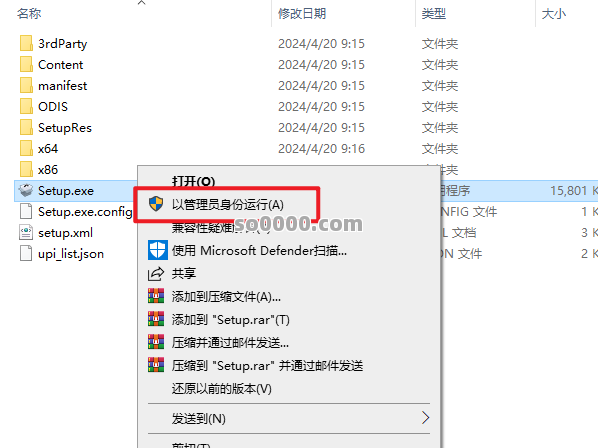Sort files by 修改日期 column header
This screenshot has height=448, width=598.
[302, 14]
